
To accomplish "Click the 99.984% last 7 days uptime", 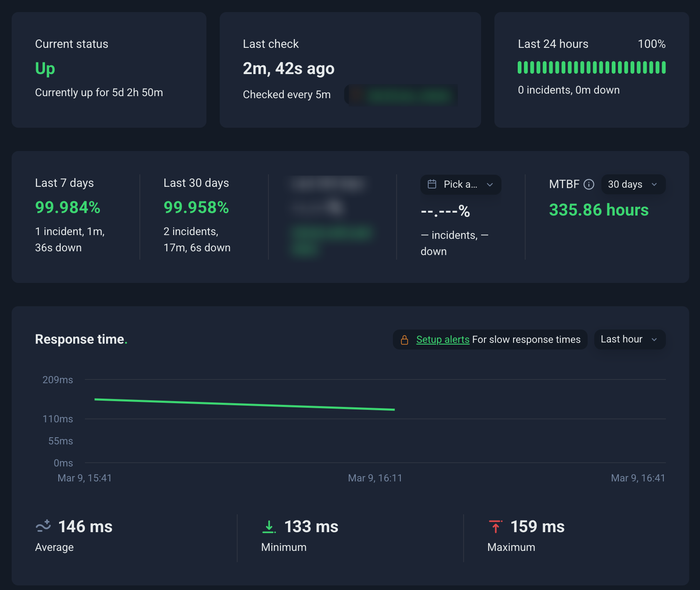I will 68,207.
